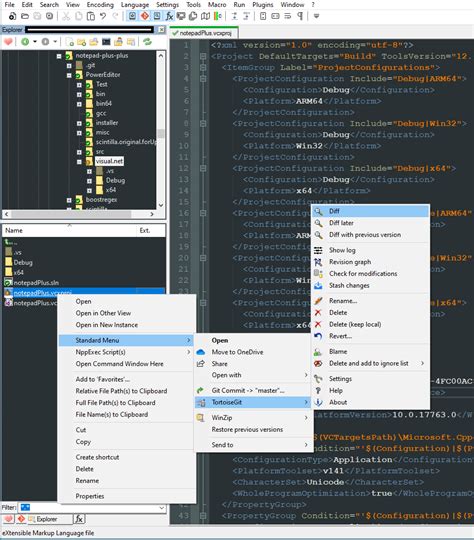Click the Name column header in file list
This screenshot has width=474, height=540.
[69, 230]
